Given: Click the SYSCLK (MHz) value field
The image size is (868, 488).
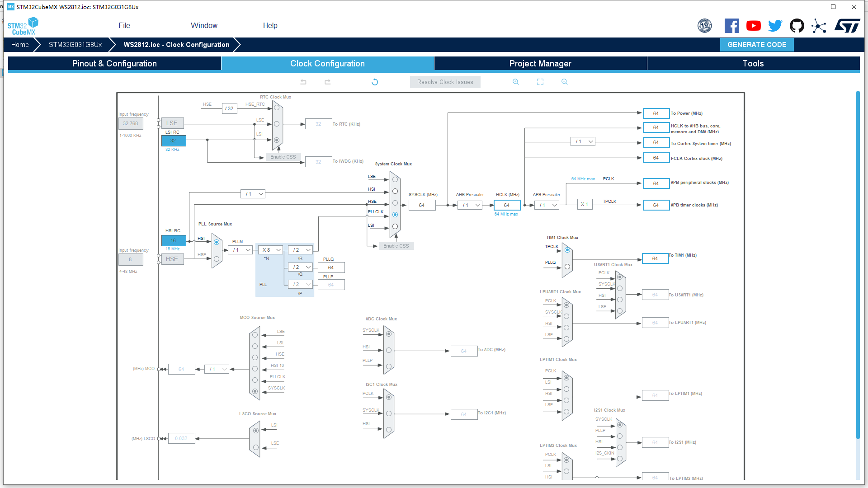Looking at the screenshot, I should click(422, 205).
